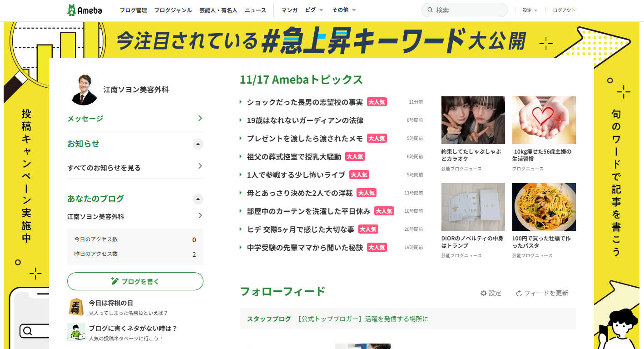The image size is (644, 349).
Task: Click the blog-writing mascot icon for 投稿ネタ
Action: tap(76, 331)
